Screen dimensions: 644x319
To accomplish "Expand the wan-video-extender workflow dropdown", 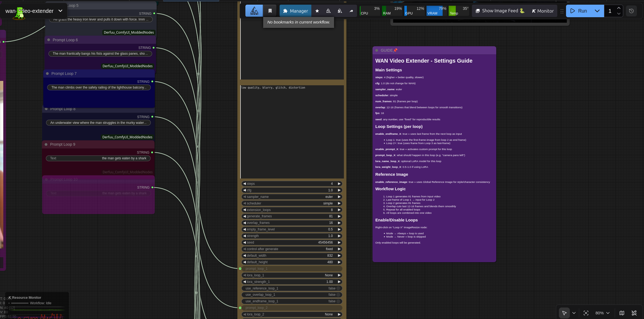I will [x=60, y=11].
